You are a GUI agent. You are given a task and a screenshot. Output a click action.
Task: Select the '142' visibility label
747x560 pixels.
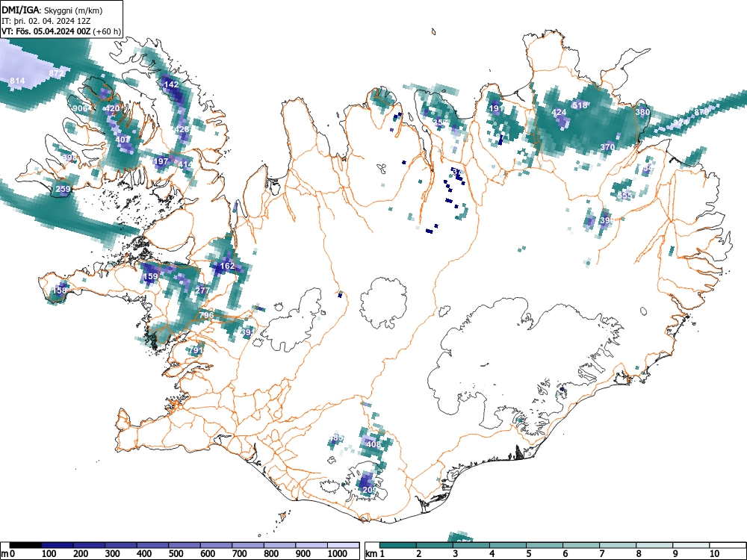click(x=171, y=84)
